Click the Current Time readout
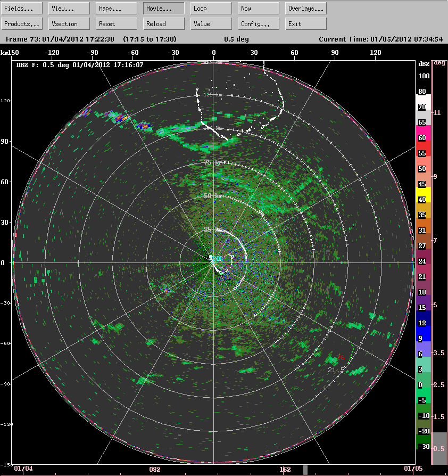Image resolution: width=448 pixels, height=476 pixels. tap(380, 39)
